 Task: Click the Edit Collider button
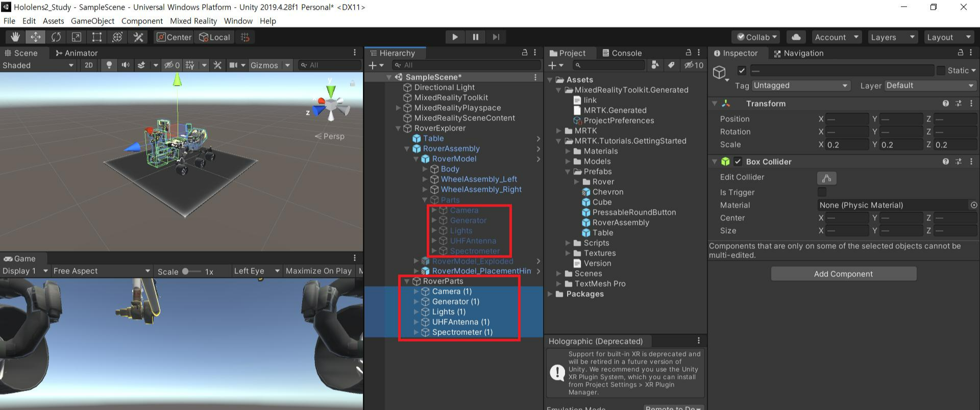click(x=826, y=178)
